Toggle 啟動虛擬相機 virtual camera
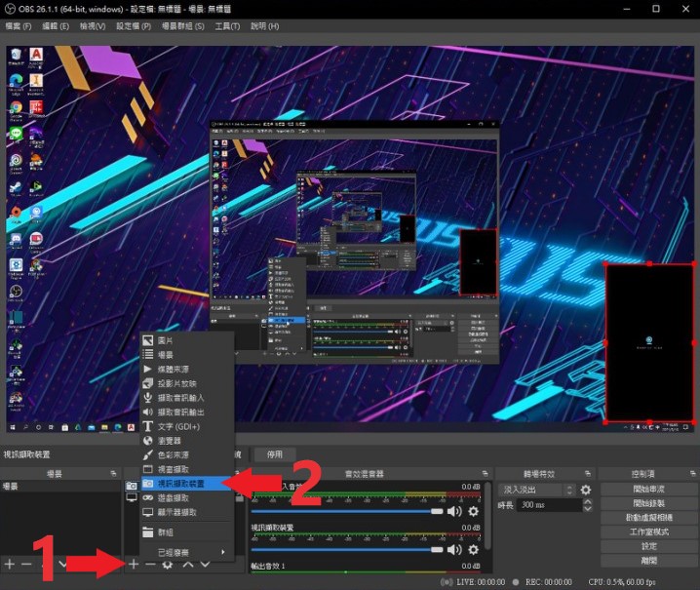The image size is (700, 590). click(648, 517)
